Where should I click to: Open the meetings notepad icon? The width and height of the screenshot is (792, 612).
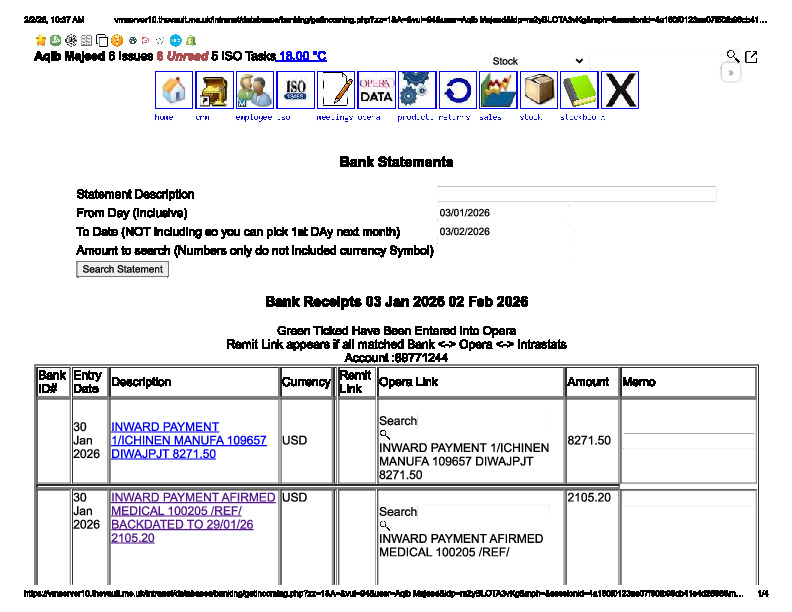tap(336, 91)
